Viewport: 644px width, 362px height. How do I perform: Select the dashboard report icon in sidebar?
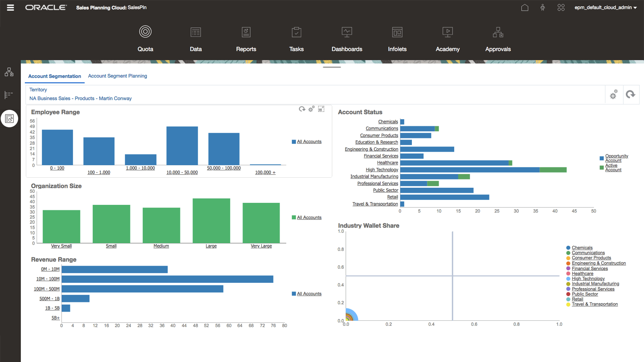[9, 118]
